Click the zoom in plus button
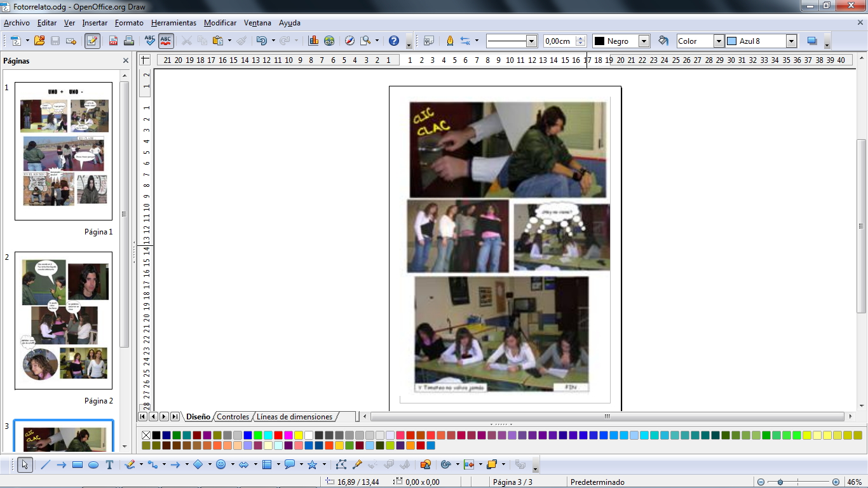 (x=836, y=482)
